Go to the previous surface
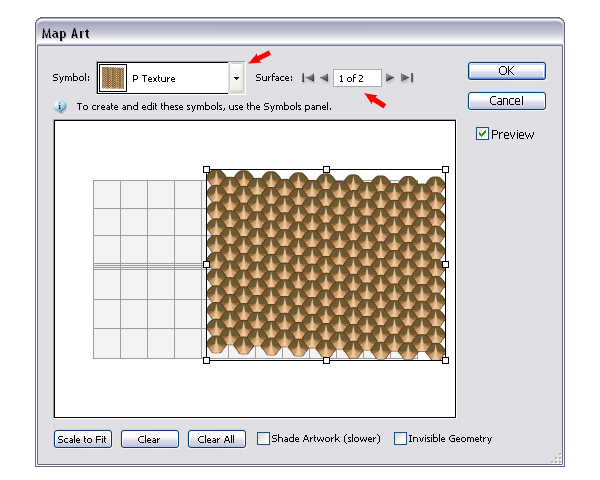The image size is (600, 480). 324,78
